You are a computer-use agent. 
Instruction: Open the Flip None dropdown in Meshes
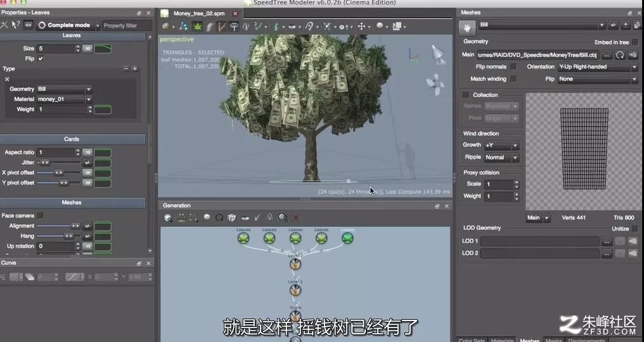tap(598, 79)
